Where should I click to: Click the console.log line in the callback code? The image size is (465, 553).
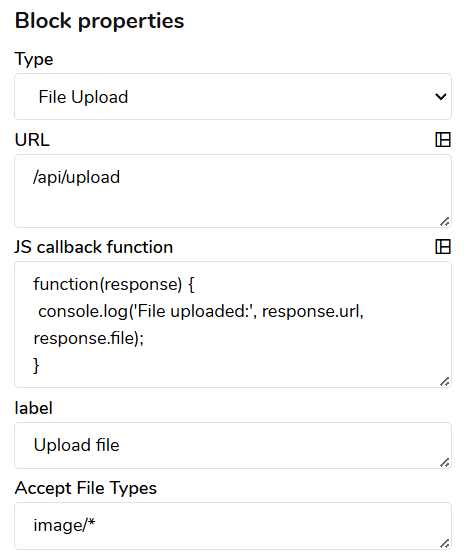pyautogui.click(x=201, y=311)
